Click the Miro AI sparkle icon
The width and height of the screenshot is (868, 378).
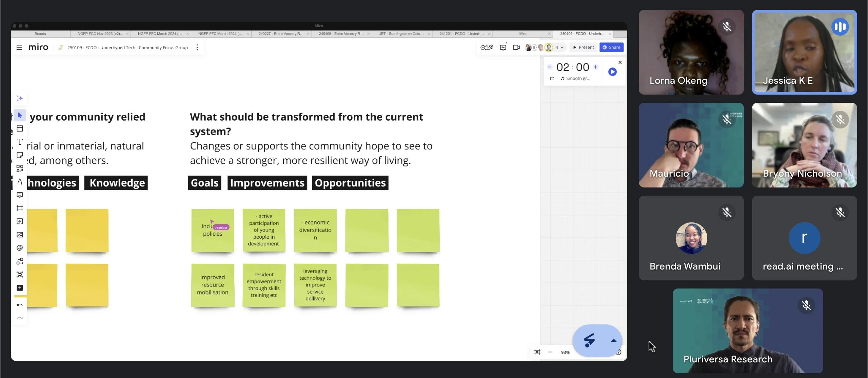(20, 98)
